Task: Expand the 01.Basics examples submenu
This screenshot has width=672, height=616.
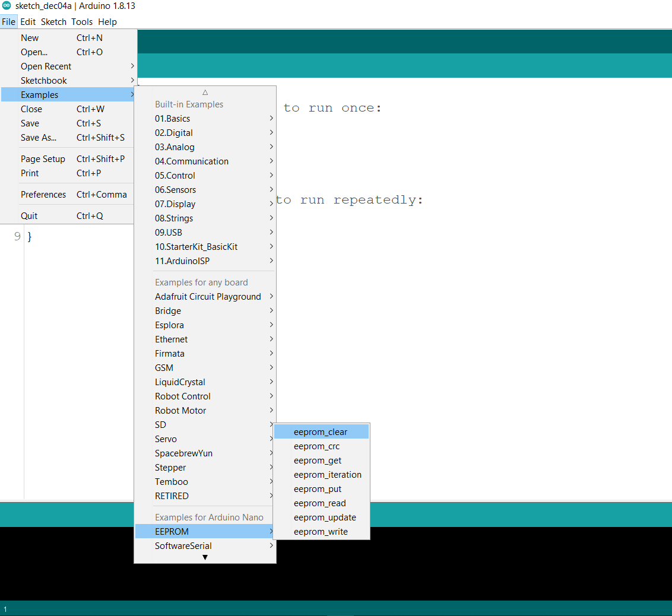Action: (x=205, y=119)
